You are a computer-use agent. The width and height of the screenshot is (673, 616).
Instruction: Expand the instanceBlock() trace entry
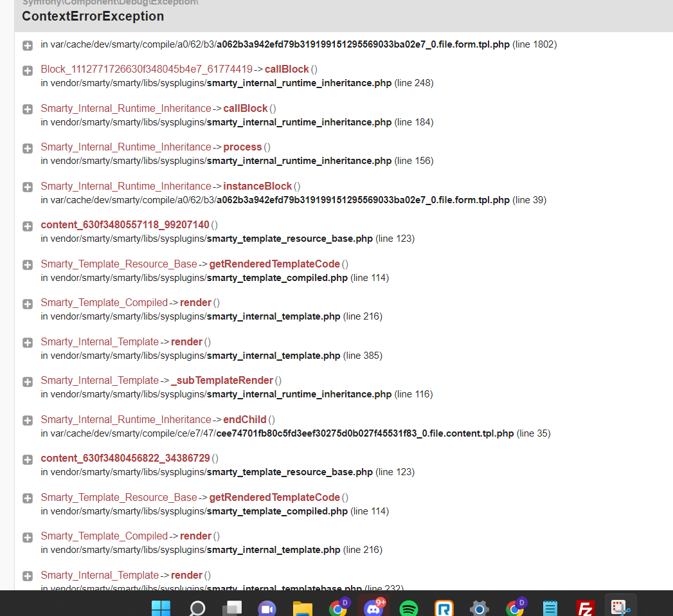(28, 187)
